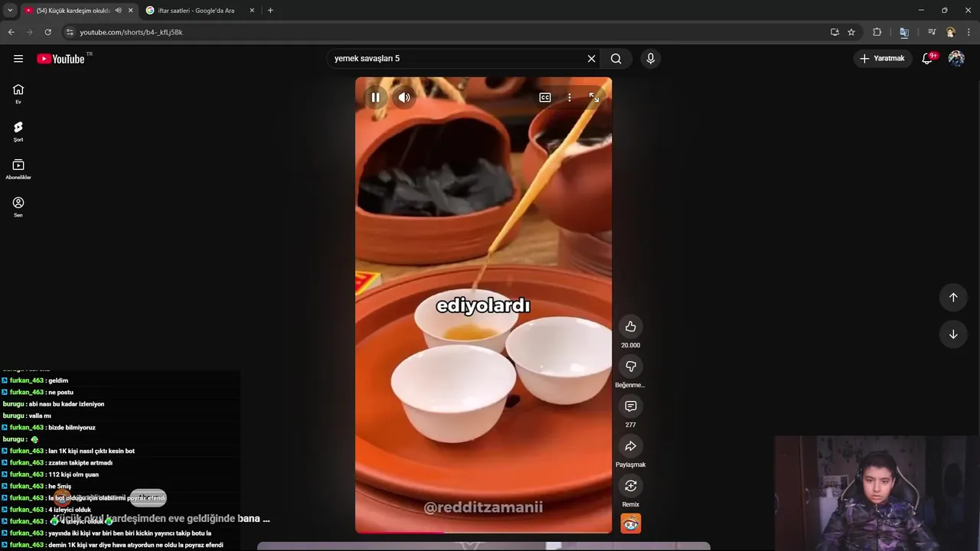Click chat message 'abi nası bu kadar izleniyon'
This screenshot has height=551, width=980.
point(66,404)
